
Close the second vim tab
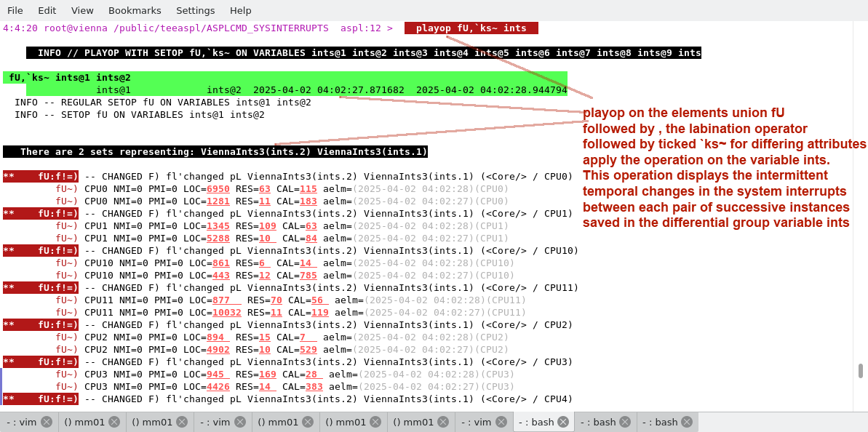point(242,422)
